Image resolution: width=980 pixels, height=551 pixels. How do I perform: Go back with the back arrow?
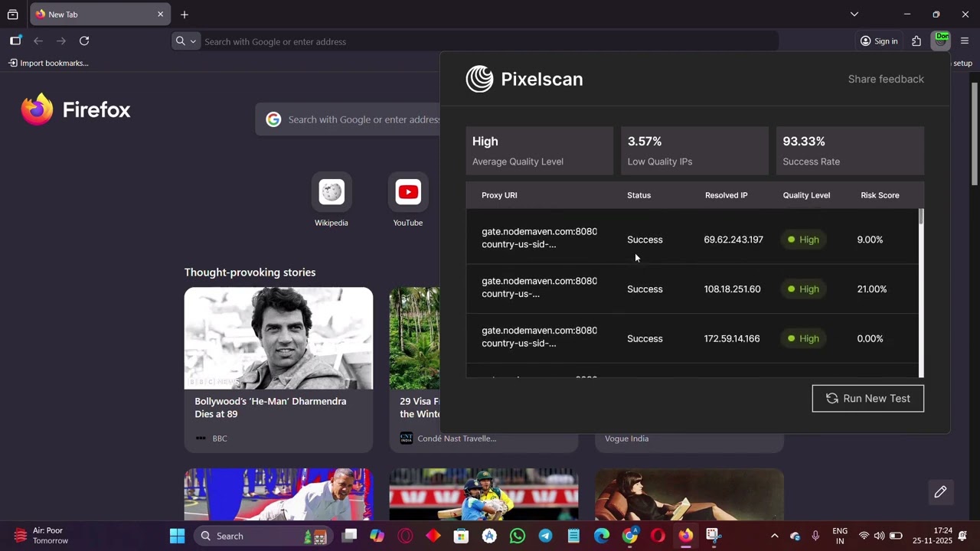[x=38, y=41]
